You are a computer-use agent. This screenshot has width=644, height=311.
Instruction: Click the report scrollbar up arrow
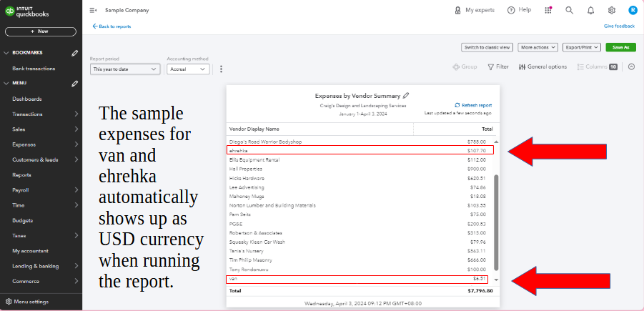point(496,142)
